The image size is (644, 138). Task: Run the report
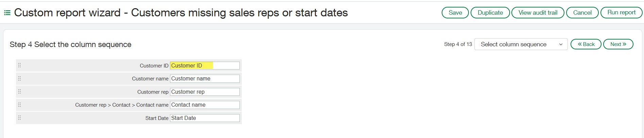[621, 13]
